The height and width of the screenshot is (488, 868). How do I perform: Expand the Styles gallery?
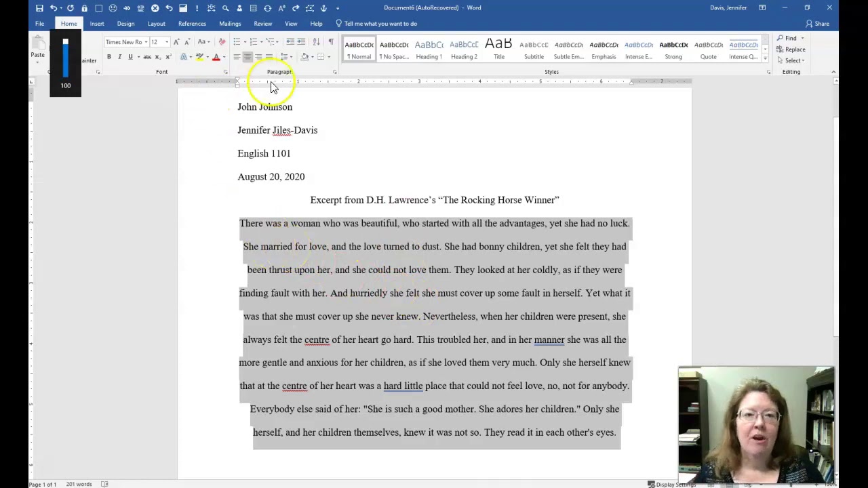[765, 57]
